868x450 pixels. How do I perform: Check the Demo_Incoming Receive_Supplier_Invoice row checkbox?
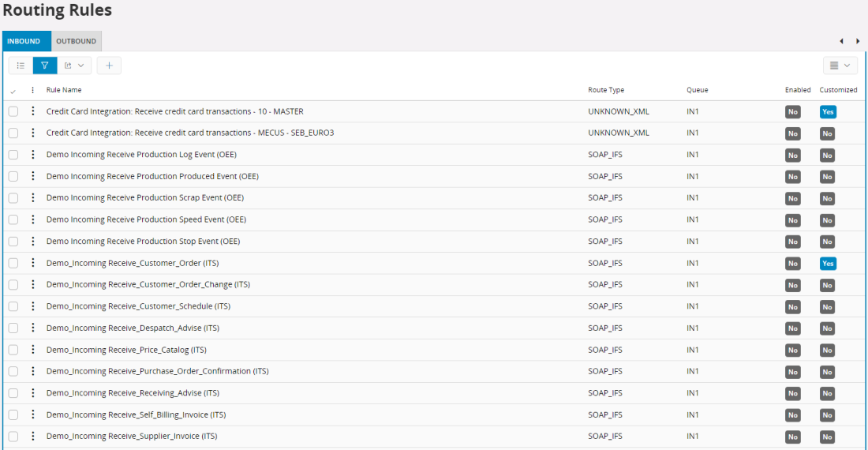pos(13,437)
